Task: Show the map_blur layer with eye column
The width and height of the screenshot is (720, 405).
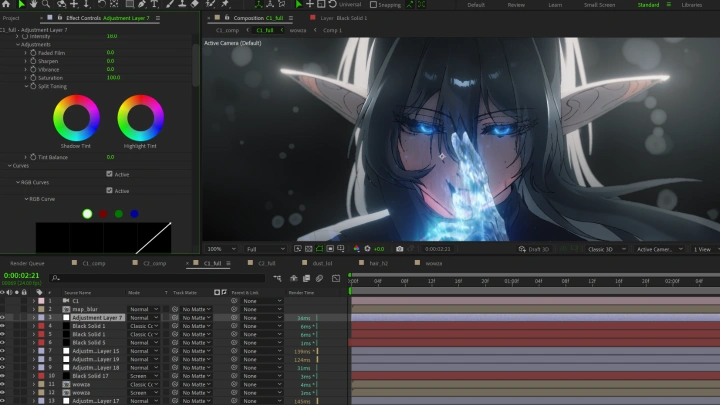Action: click(x=2, y=309)
